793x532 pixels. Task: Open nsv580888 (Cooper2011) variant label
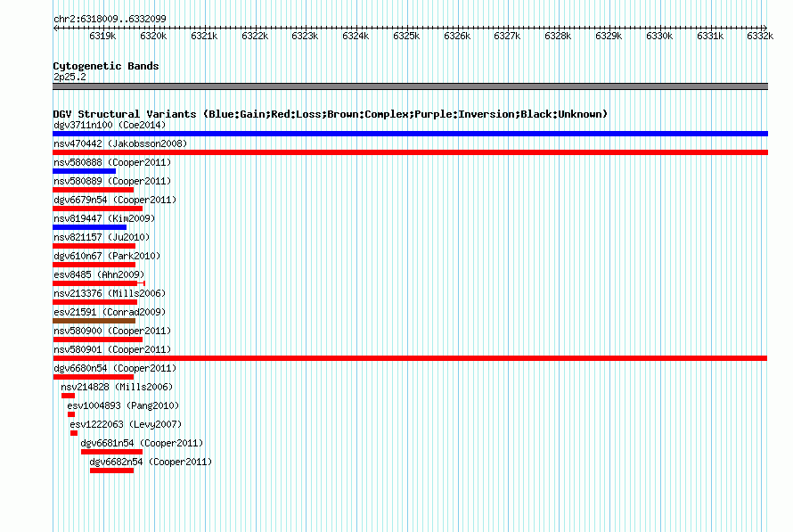(x=112, y=162)
